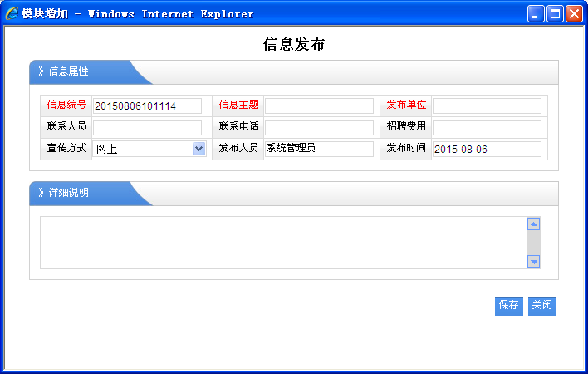Click the text area scroll up arrow
The width and height of the screenshot is (588, 374).
(534, 224)
